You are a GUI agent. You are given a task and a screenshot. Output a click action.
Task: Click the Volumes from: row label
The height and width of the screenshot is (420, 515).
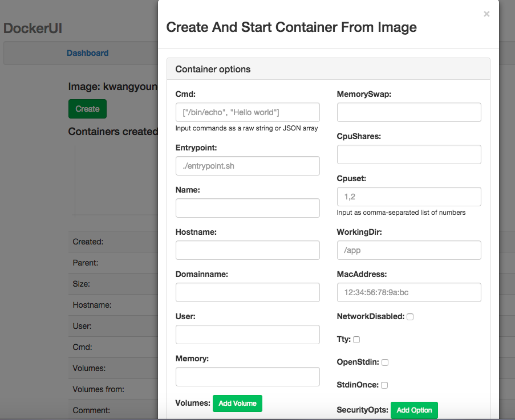pyautogui.click(x=98, y=389)
